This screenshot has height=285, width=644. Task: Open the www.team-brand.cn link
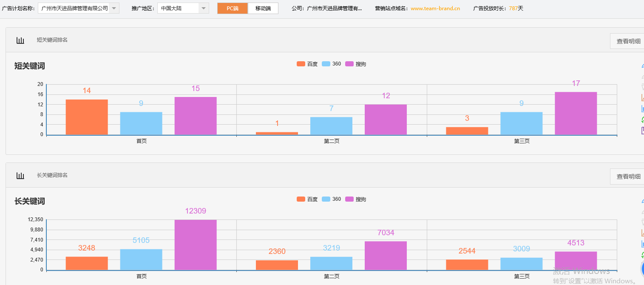[434, 8]
